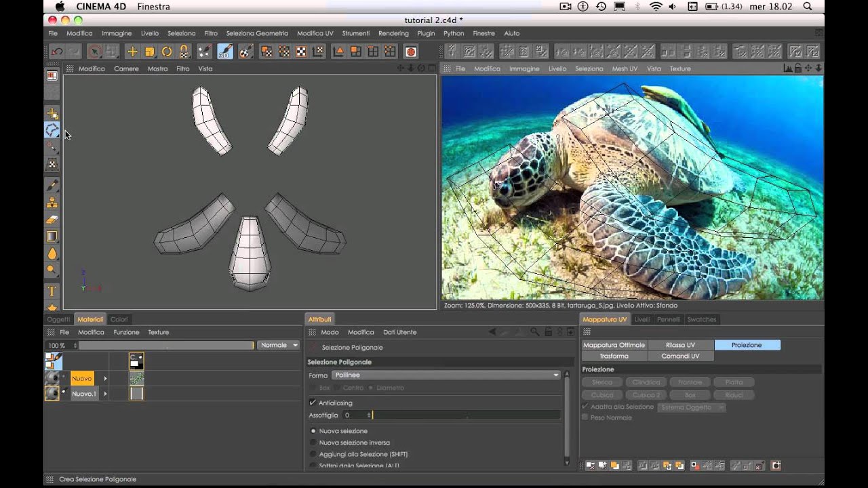Image resolution: width=868 pixels, height=488 pixels.
Task: Click the 100 % opacity stepper arrows
Action: (x=75, y=345)
